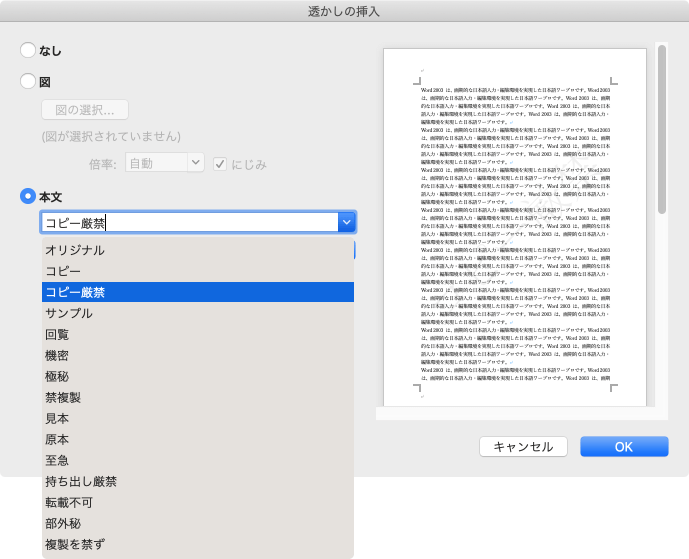Select 持ち出し厳禁 watermark text
Image resolution: width=689 pixels, height=559 pixels.
[x=198, y=482]
